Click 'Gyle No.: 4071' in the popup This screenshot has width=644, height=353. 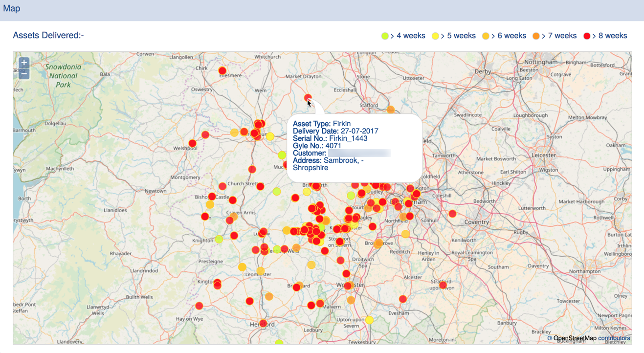(317, 146)
